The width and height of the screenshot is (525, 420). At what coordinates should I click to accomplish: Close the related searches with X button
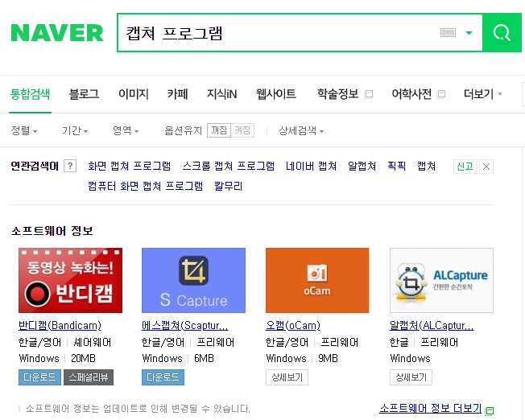(x=486, y=167)
